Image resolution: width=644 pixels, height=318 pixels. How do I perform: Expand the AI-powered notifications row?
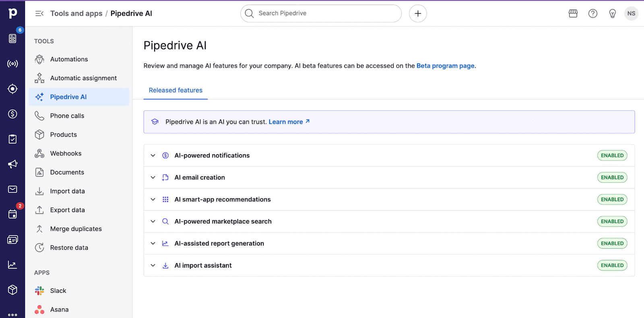click(x=153, y=155)
